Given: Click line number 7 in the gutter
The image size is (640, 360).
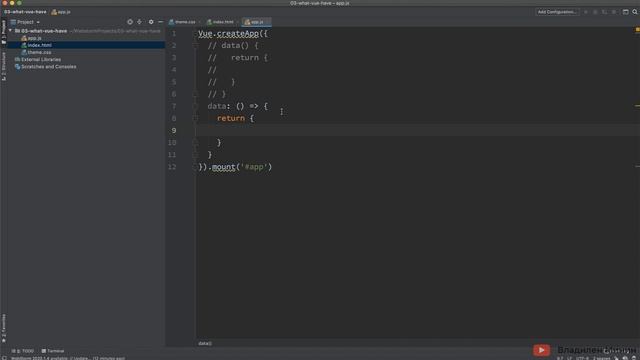Looking at the screenshot, I should click(174, 106).
